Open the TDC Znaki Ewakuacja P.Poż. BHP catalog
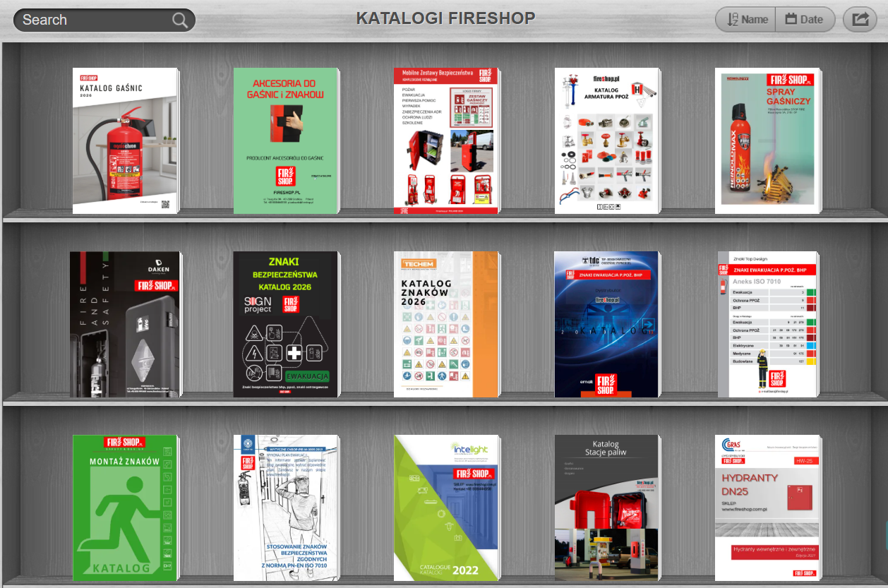Screen dimensions: 888x588 [x=606, y=323]
